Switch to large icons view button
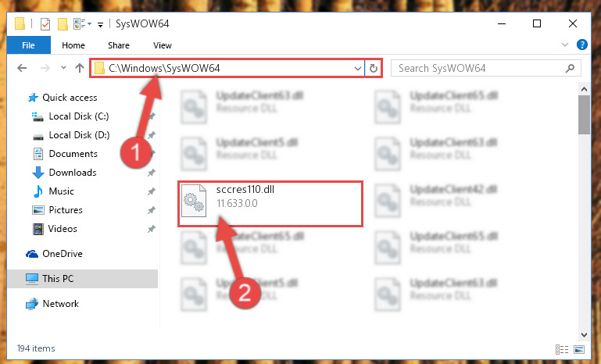The width and height of the screenshot is (601, 364). tap(579, 349)
